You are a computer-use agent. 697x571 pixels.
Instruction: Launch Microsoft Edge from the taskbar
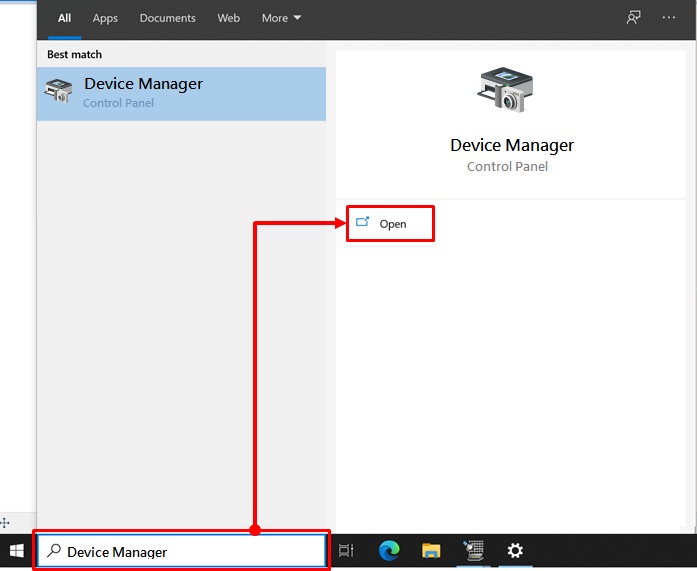[389, 551]
